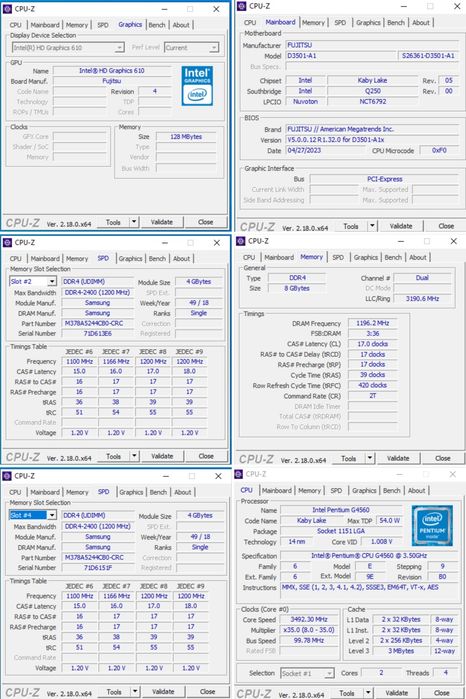Click the Graphic Interface bus value PCI-Express
This screenshot has height=699, width=466.
pyautogui.click(x=384, y=179)
